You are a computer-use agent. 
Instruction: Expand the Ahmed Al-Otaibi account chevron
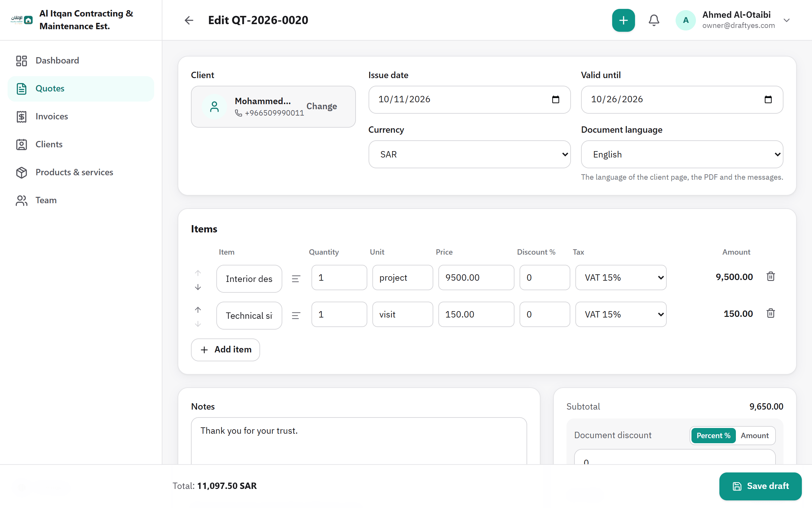(787, 20)
